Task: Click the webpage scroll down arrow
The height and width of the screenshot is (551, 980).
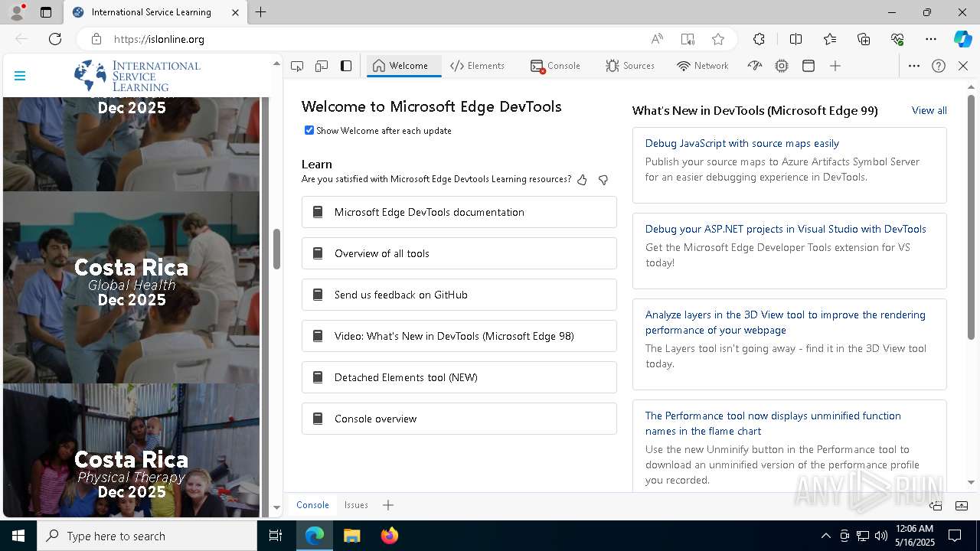Action: pyautogui.click(x=276, y=508)
